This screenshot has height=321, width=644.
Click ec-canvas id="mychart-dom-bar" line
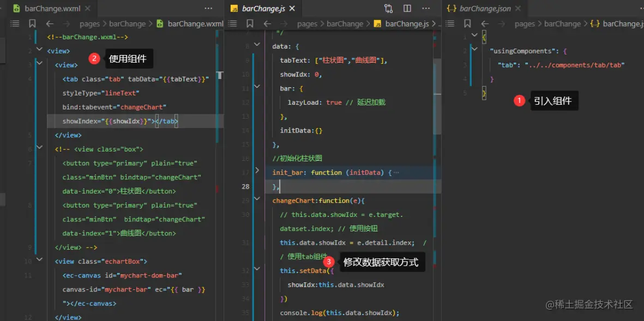[122, 275]
